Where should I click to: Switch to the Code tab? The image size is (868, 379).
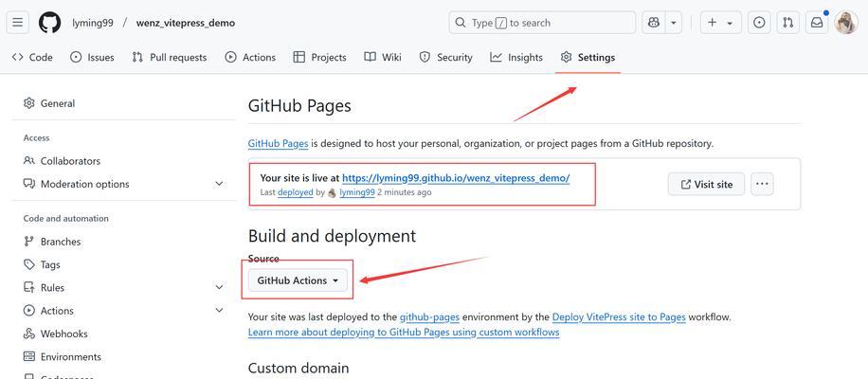pyautogui.click(x=32, y=57)
